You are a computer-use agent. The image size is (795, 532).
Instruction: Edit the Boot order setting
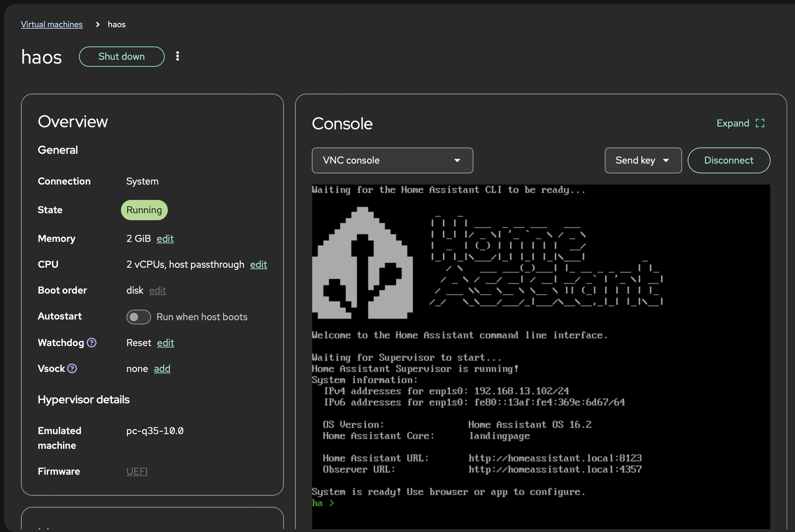pos(157,290)
